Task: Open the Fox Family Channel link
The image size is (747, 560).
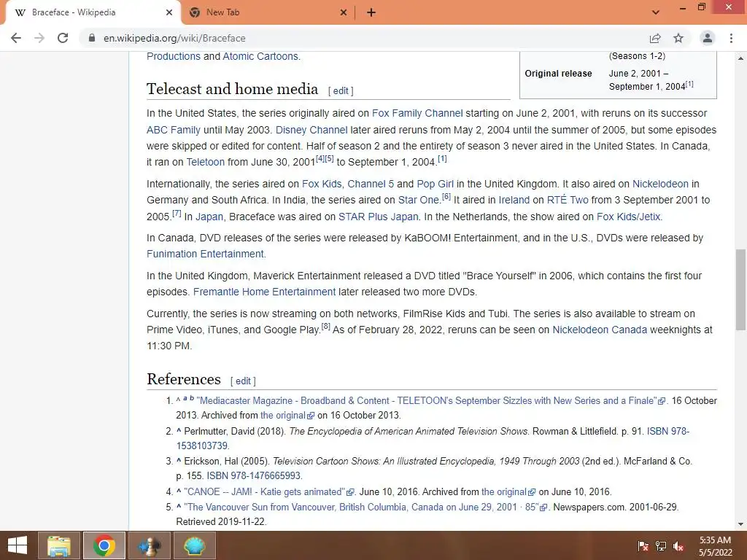Action: pyautogui.click(x=417, y=113)
